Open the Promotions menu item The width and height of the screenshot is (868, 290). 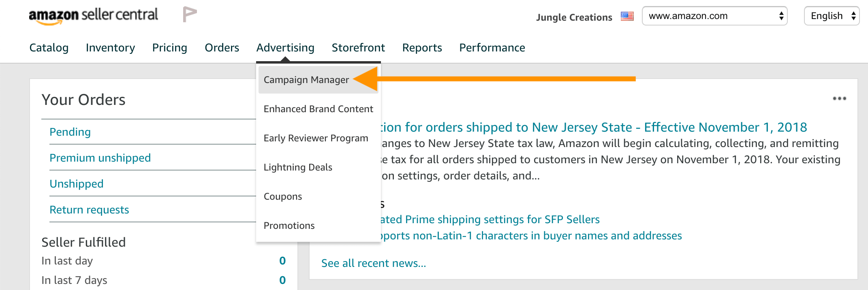[x=289, y=226]
